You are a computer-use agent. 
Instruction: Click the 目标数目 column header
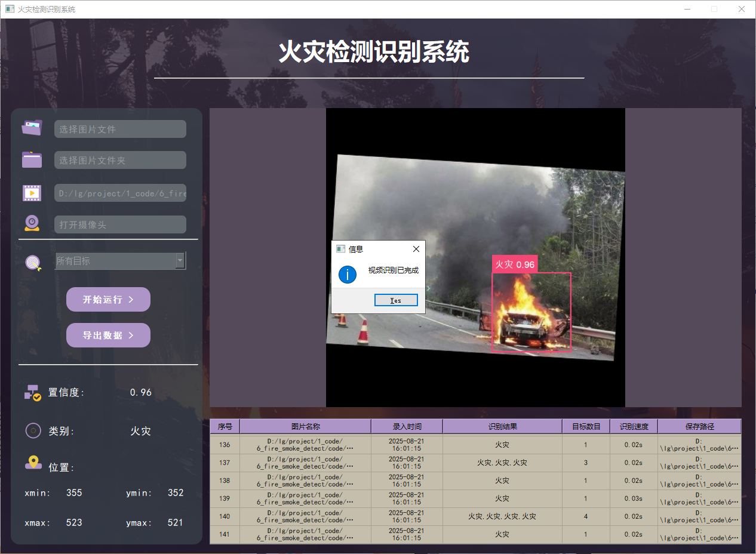click(x=586, y=426)
